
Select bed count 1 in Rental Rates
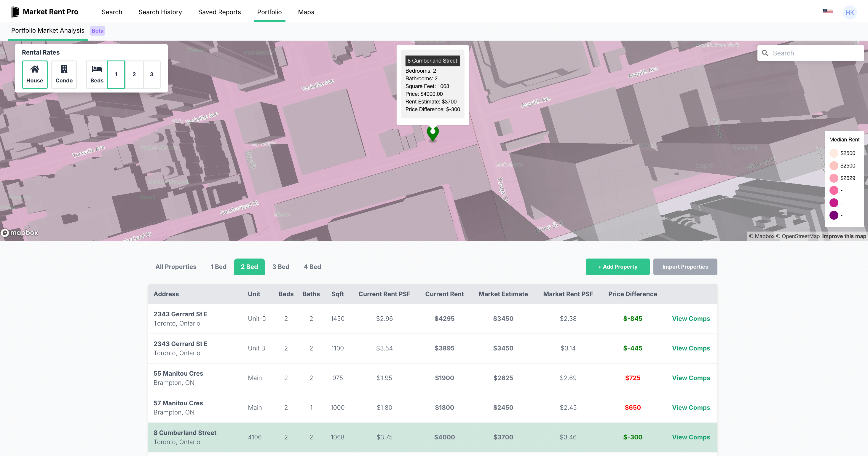[x=116, y=74]
